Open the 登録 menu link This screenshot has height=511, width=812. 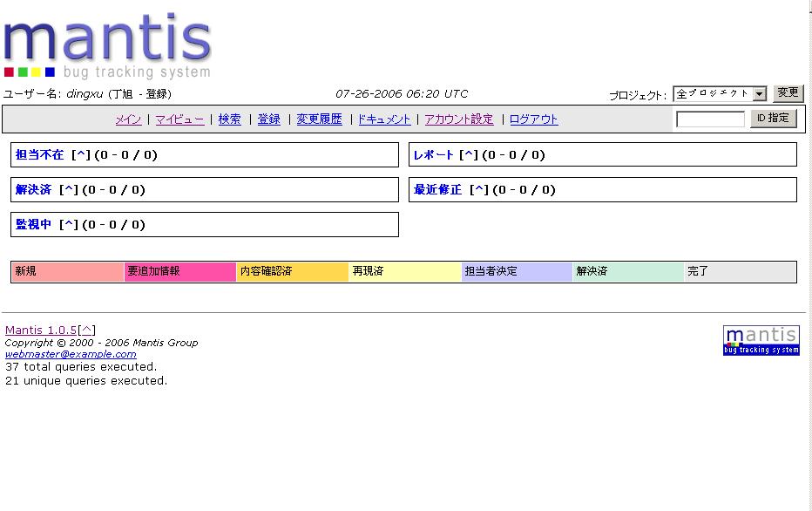click(x=268, y=119)
